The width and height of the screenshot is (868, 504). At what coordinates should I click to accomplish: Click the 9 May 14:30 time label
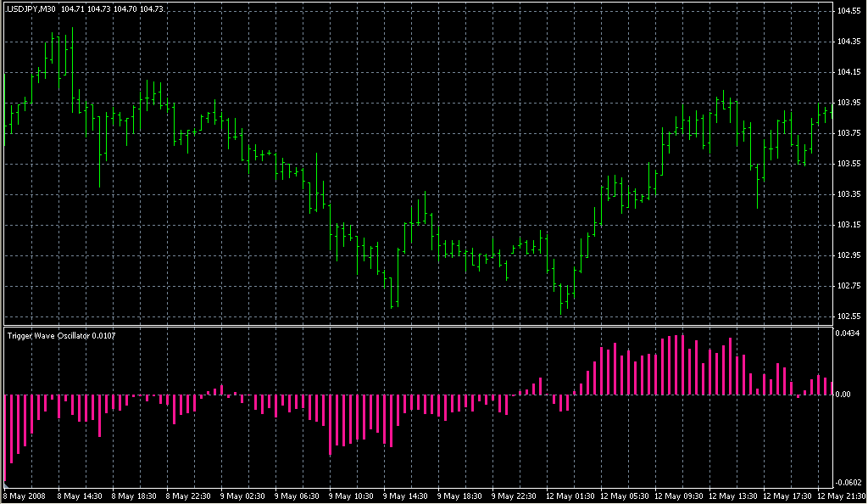point(405,496)
